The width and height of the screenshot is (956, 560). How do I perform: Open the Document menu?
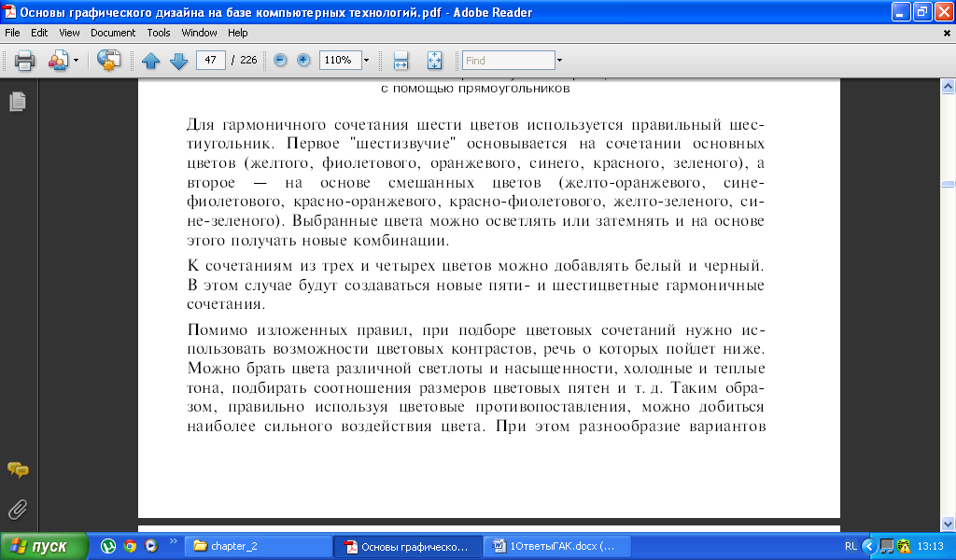point(113,33)
